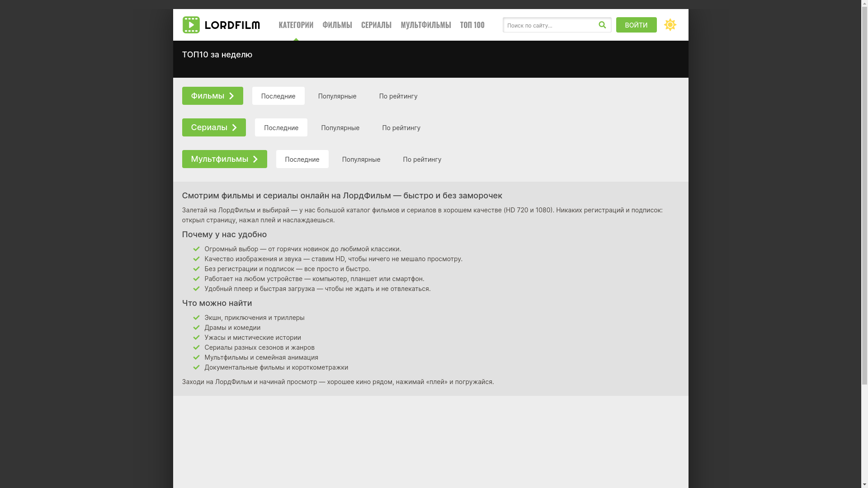Image resolution: width=868 pixels, height=488 pixels.
Task: Select По рейтингу tab in Фильмы row
Action: (x=398, y=96)
